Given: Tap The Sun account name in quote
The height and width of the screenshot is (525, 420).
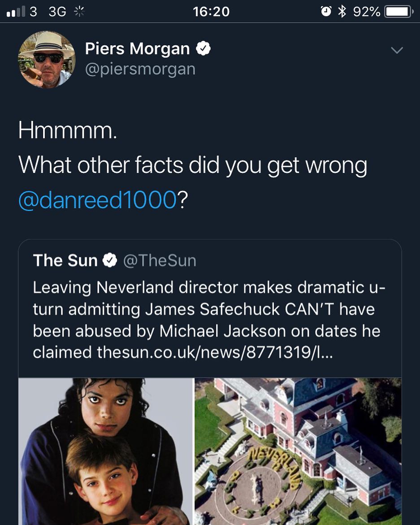Looking at the screenshot, I should point(65,260).
